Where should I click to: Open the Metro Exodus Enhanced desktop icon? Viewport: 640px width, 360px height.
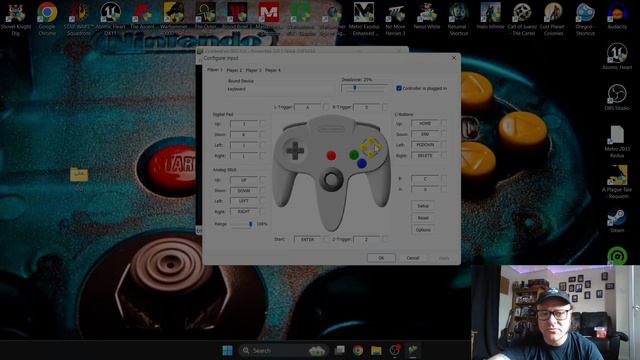point(364,18)
